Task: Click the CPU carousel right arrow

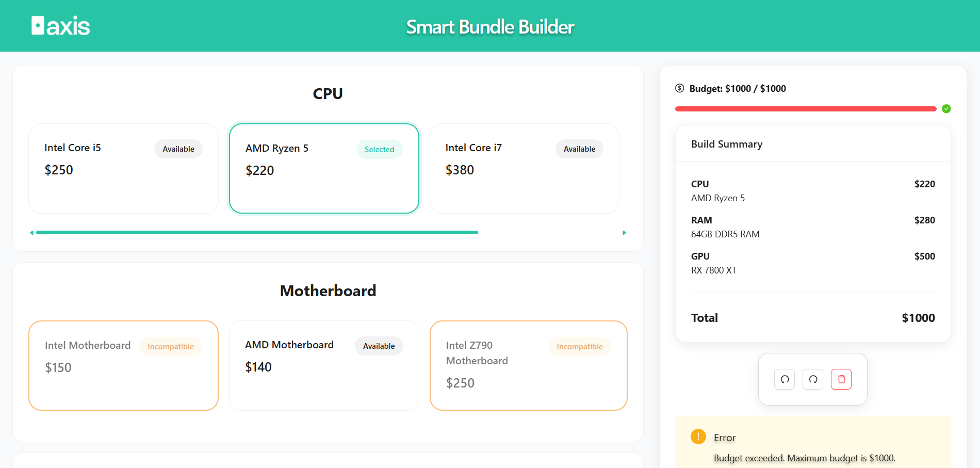Action: coord(624,233)
